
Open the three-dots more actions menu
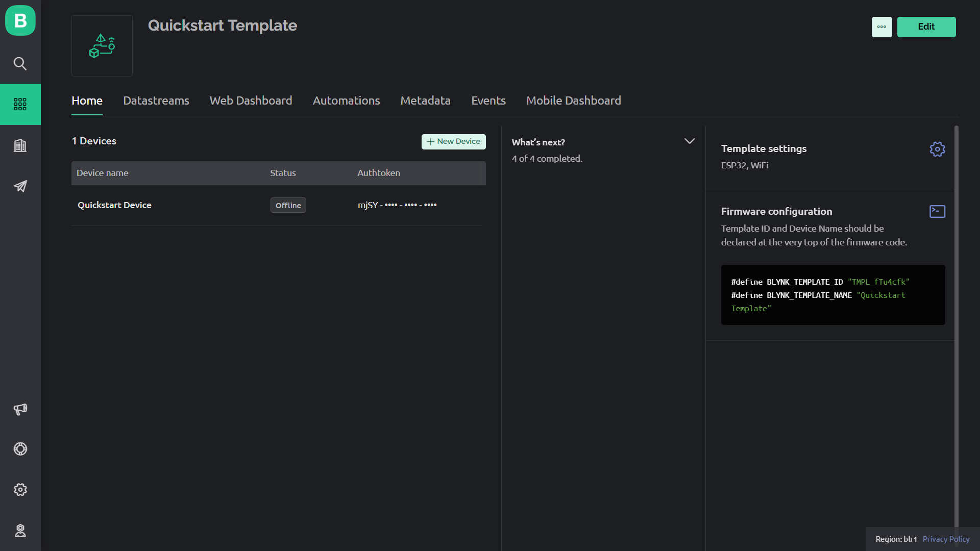point(881,27)
